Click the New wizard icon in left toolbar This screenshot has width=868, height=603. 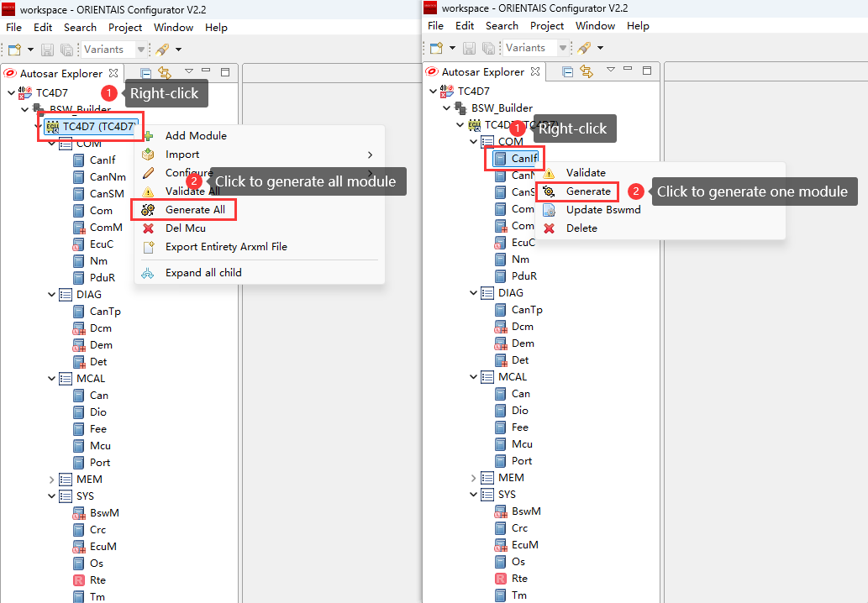click(14, 50)
